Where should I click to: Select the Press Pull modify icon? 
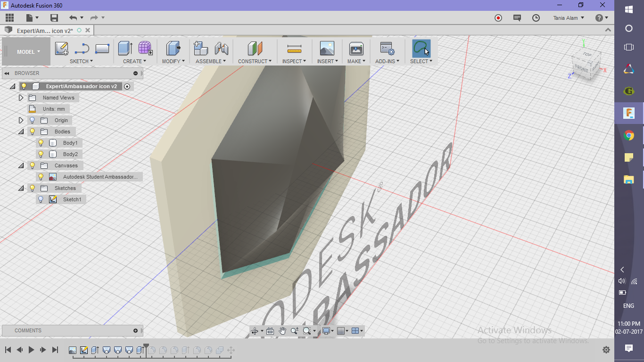[x=173, y=49]
